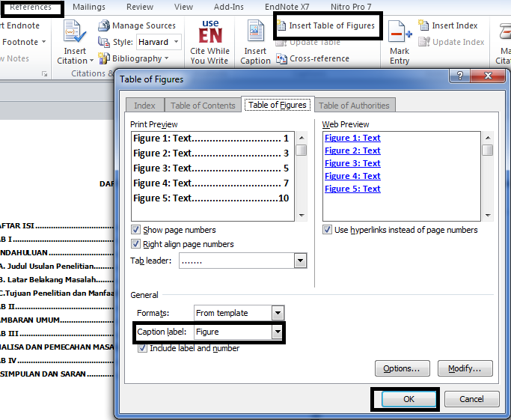
Task: Switch to Table of Authorities tab
Action: [354, 106]
